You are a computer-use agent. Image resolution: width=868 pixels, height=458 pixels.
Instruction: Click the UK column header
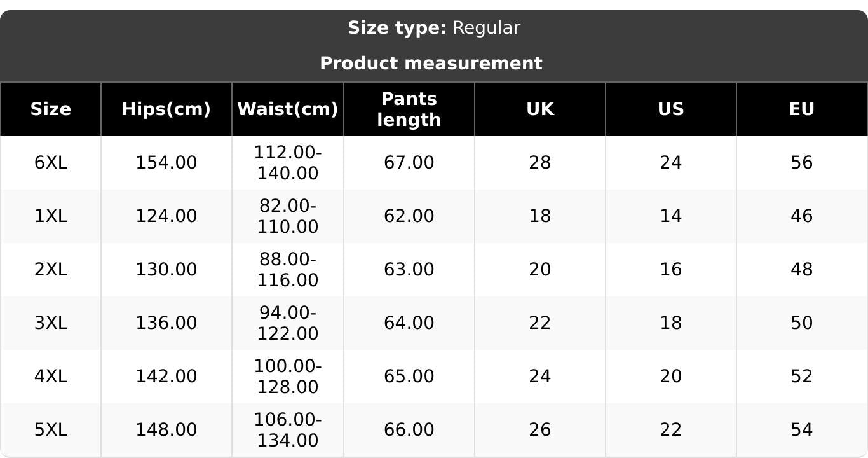[x=540, y=109]
